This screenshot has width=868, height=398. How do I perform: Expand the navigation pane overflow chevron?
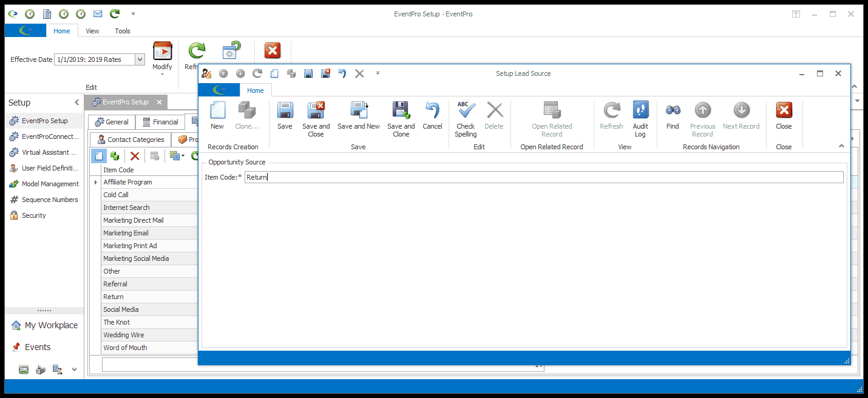tap(75, 369)
